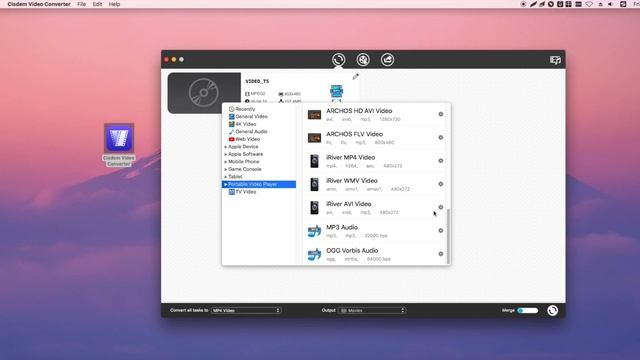Select the ARCHOS HD AVI Video preset
This screenshot has width=640, height=360.
point(375,115)
